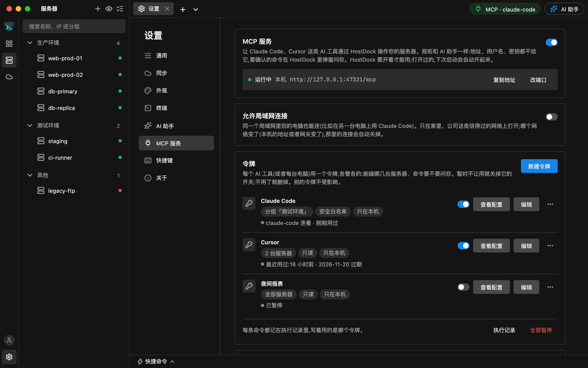Click the MCP plug status icon in title bar

478,9
